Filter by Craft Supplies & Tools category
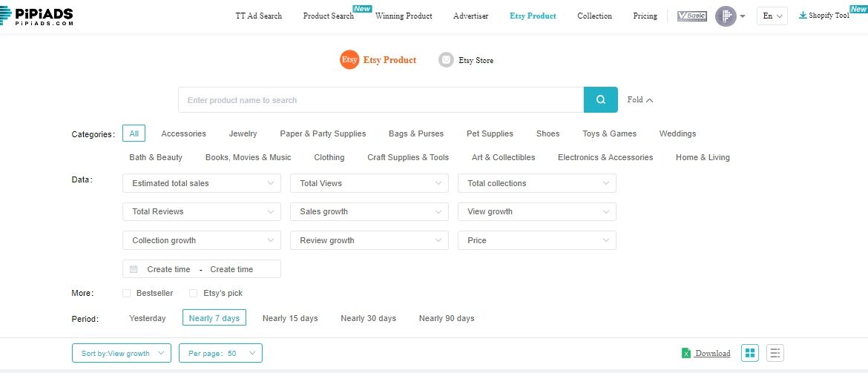The image size is (868, 373). 408,157
